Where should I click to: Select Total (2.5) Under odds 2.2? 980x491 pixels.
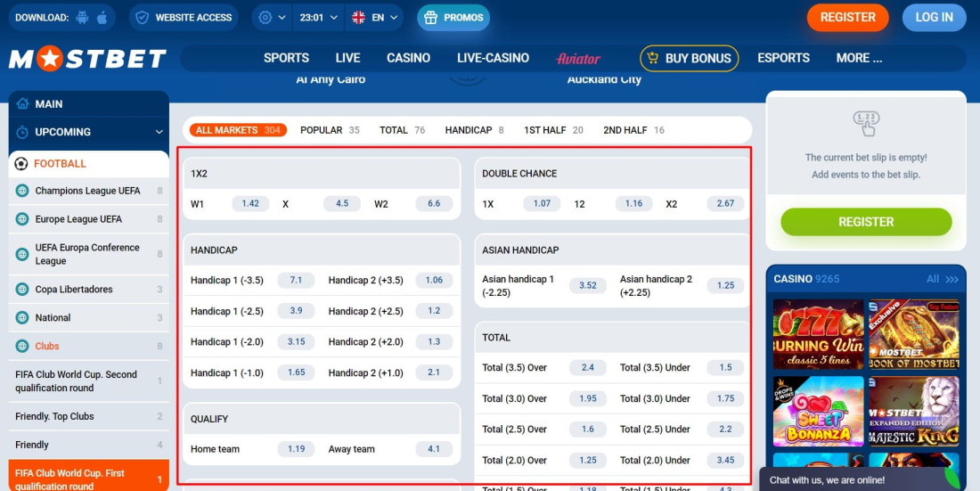[725, 430]
